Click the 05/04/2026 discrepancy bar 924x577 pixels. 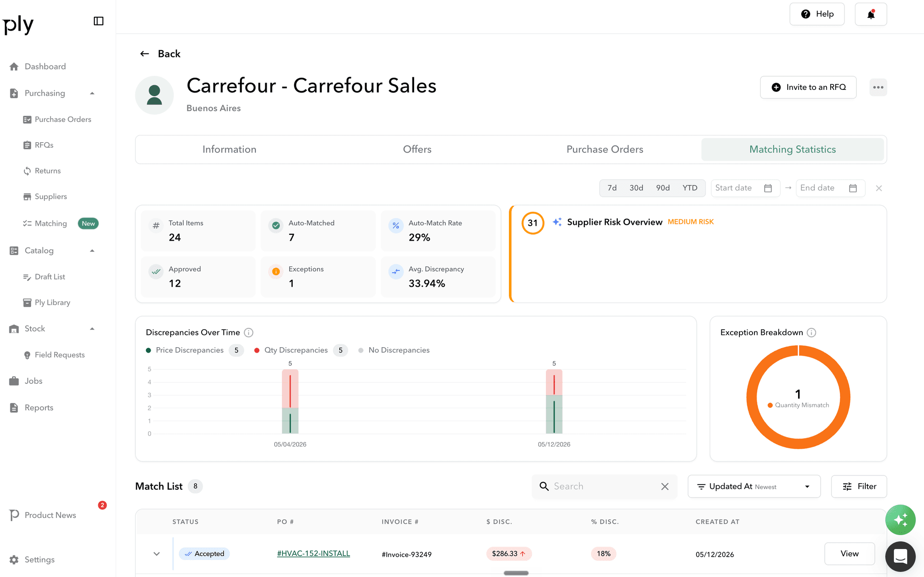tap(290, 402)
